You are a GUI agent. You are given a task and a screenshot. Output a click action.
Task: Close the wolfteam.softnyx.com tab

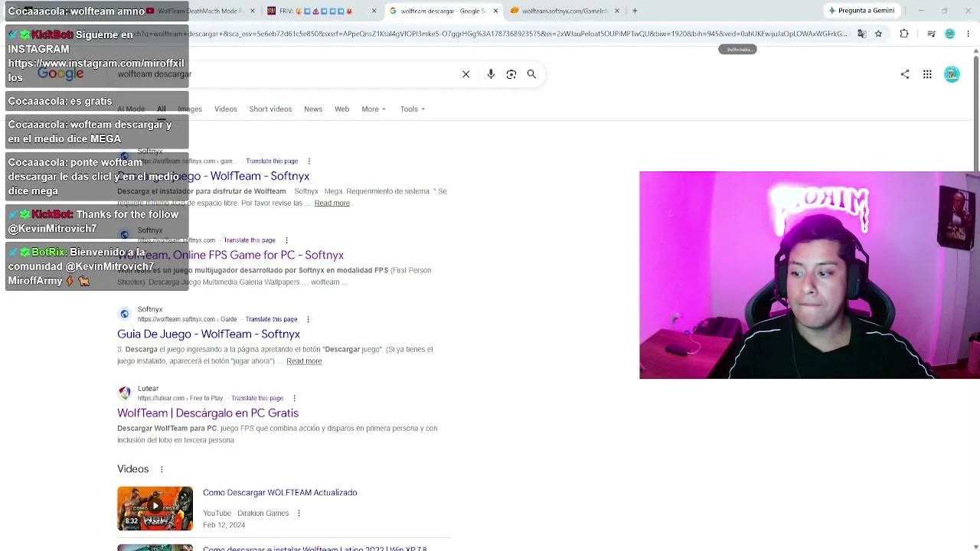(617, 11)
